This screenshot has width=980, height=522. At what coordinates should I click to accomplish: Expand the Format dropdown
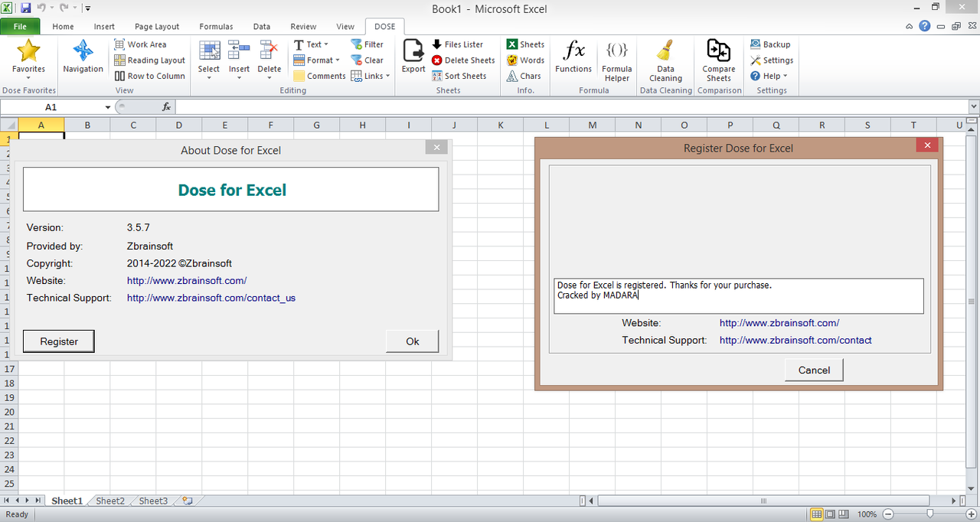pos(317,60)
